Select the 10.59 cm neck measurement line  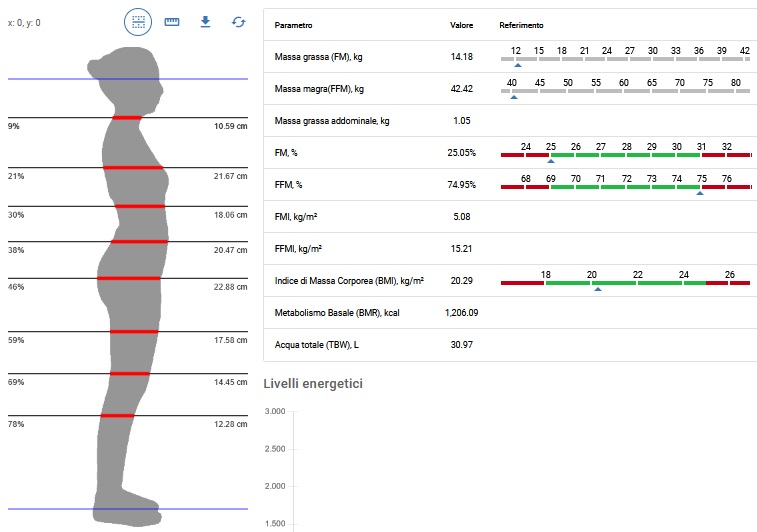tap(127, 118)
